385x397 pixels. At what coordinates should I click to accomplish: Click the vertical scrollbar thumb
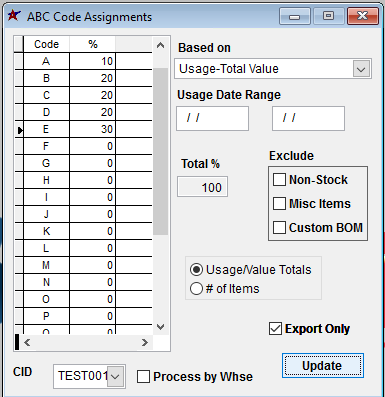(x=160, y=152)
